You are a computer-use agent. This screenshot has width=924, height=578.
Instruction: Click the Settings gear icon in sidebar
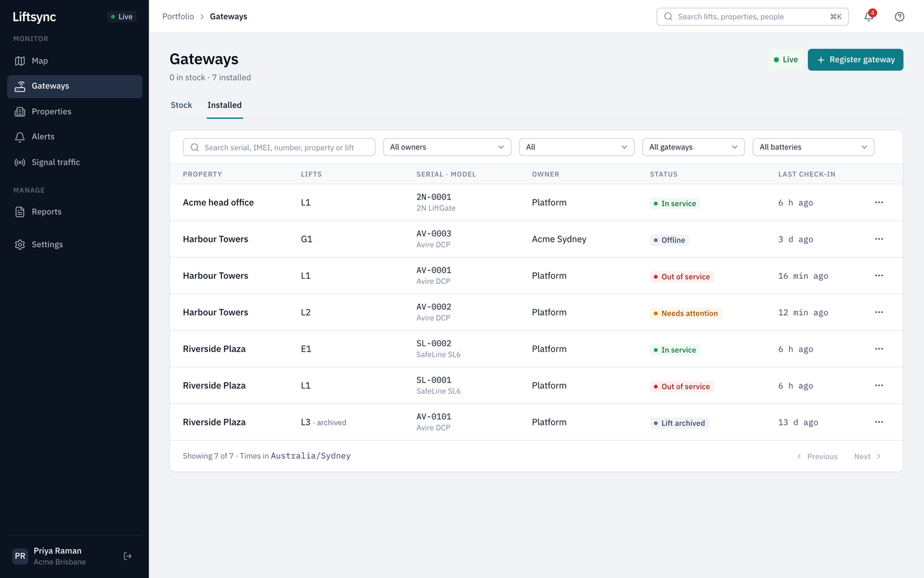pyautogui.click(x=20, y=244)
